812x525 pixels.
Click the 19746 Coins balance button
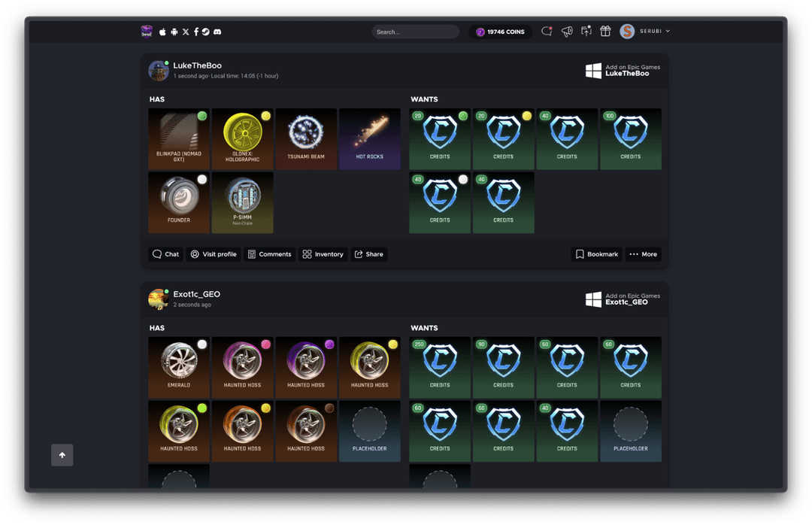tap(500, 32)
